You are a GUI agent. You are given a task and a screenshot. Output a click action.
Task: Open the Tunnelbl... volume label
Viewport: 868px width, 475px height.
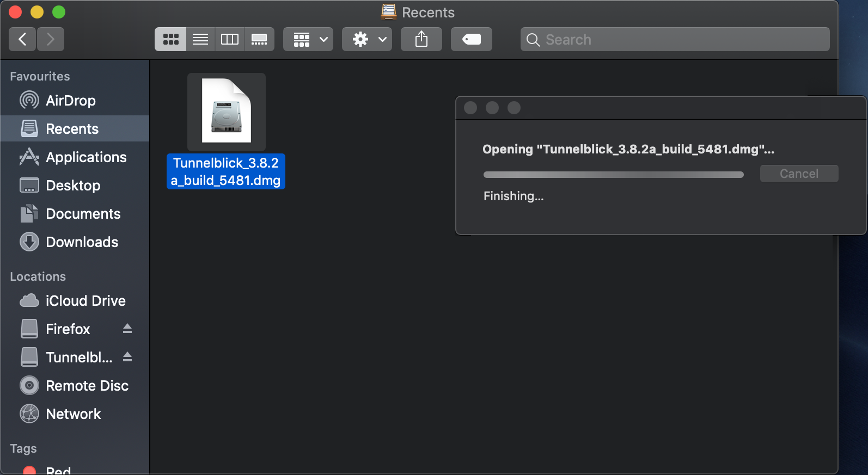point(79,357)
